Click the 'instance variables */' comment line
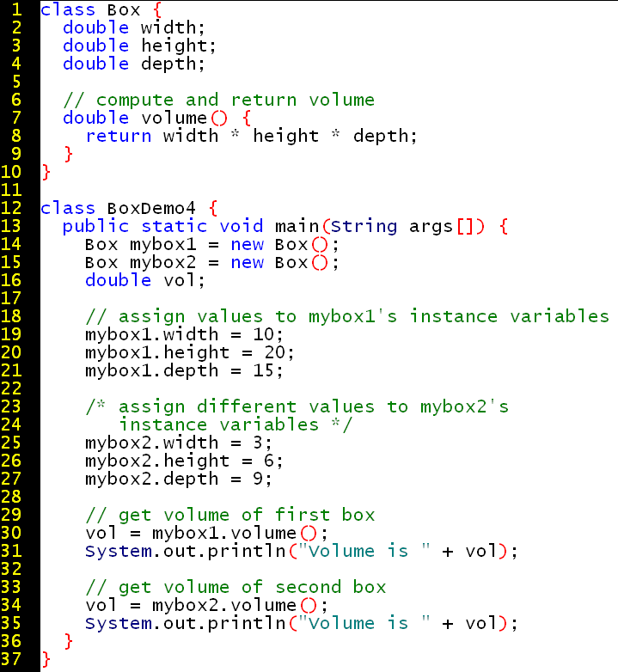Image resolution: width=618 pixels, height=672 pixels. [x=236, y=425]
